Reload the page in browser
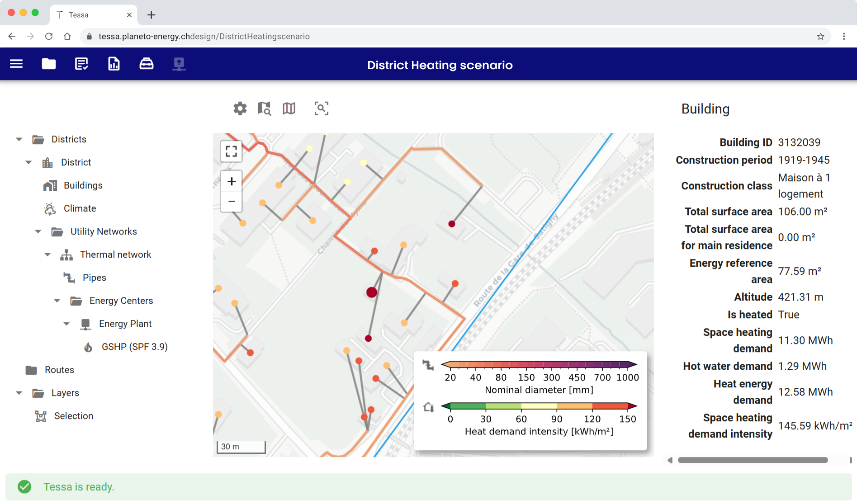The image size is (857, 504). [x=49, y=36]
